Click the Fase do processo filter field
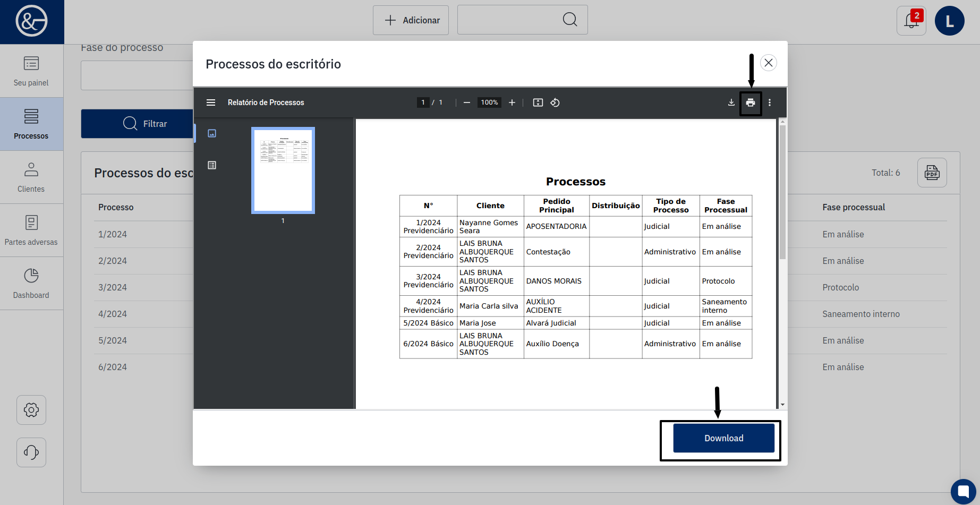Screen dimensions: 980x505 pos(137,75)
